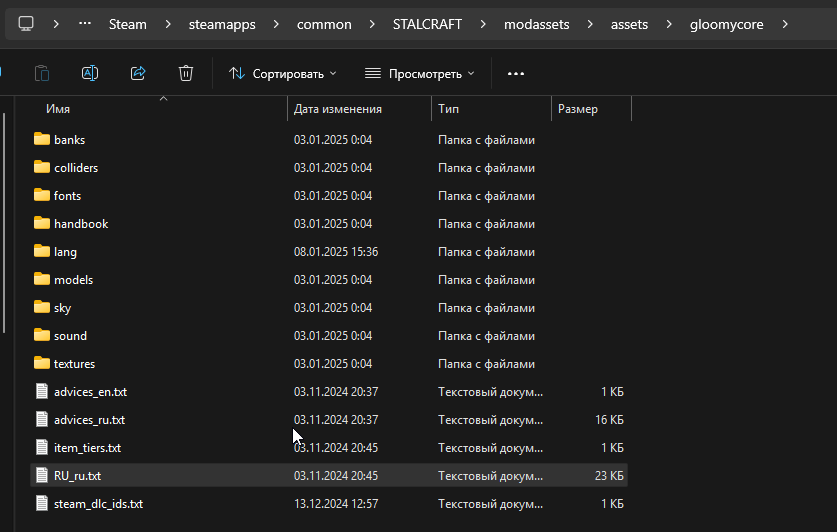Click the Rename icon in toolbar
The height and width of the screenshot is (532, 837).
pyautogui.click(x=90, y=73)
